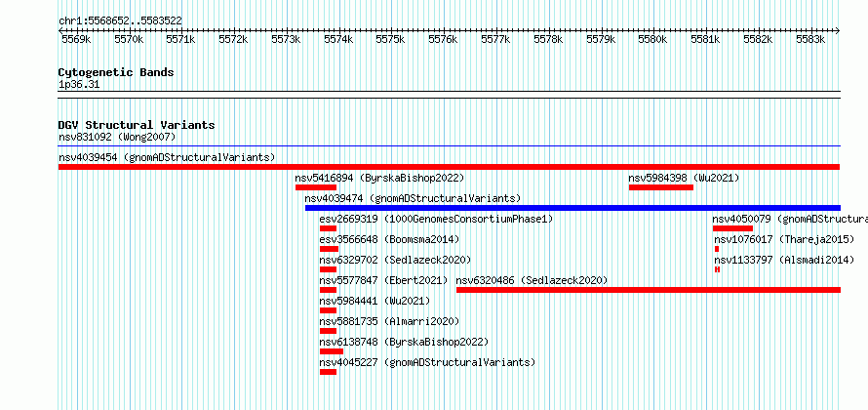Click the nsv831092 (Wong2007) variant label

point(117,137)
